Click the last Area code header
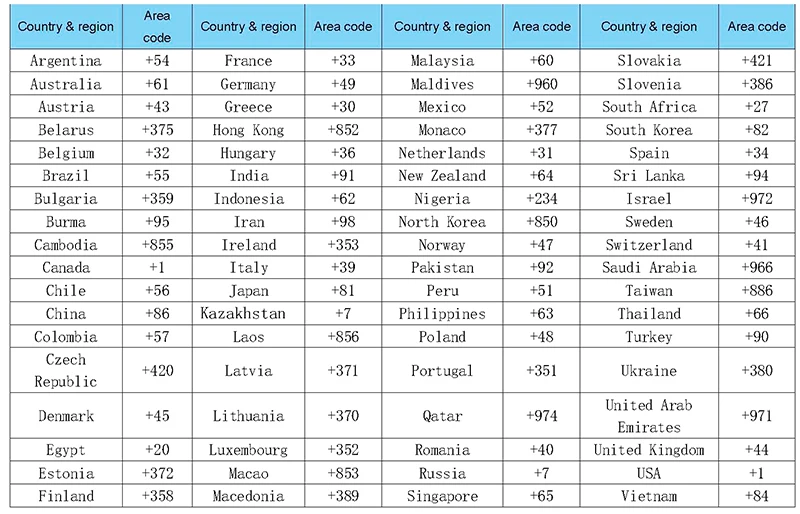Image resolution: width=800 pixels, height=514 pixels. (757, 27)
